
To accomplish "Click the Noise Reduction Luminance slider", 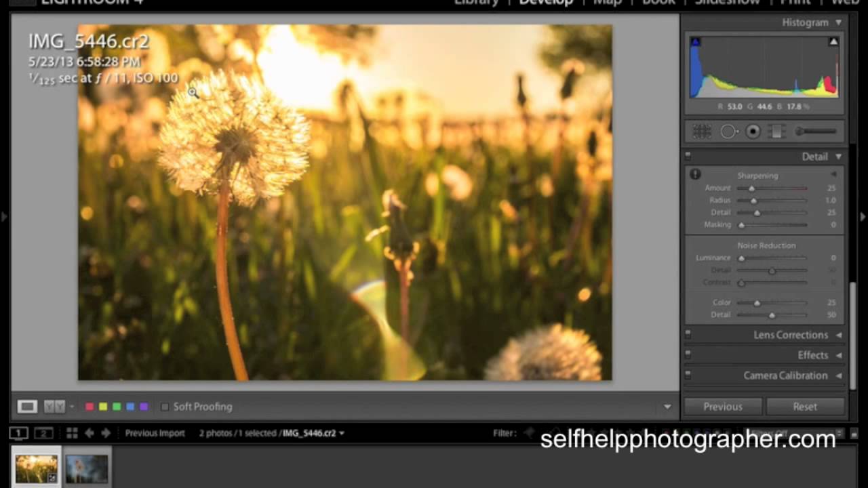I will click(772, 258).
